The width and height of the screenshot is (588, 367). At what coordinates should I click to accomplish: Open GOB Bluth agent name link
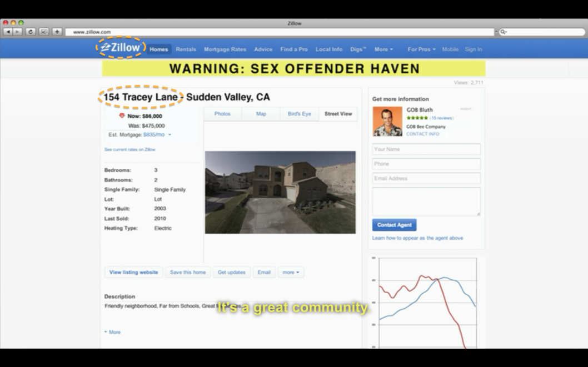click(x=420, y=110)
